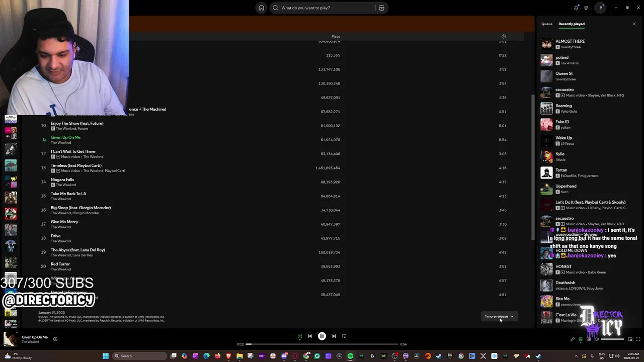Open ENG US language indicator in tray

601,356
